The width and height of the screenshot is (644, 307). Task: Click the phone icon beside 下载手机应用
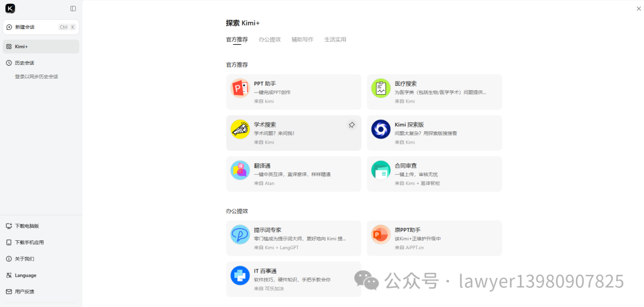(x=9, y=242)
